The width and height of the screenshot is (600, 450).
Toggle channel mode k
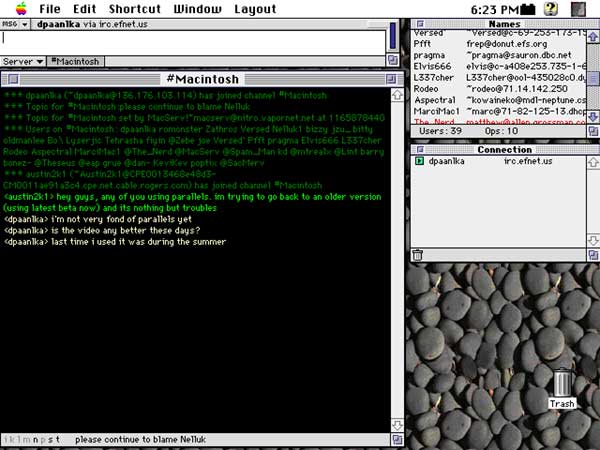point(11,440)
